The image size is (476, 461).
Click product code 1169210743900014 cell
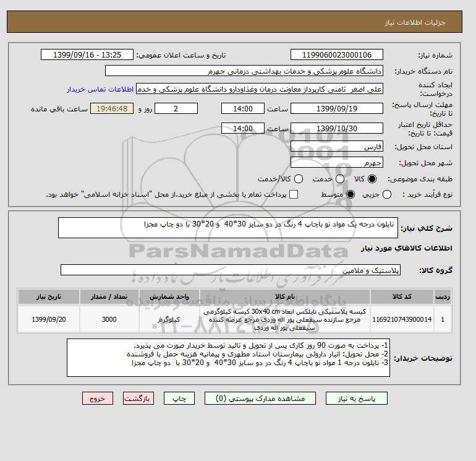[x=402, y=319]
